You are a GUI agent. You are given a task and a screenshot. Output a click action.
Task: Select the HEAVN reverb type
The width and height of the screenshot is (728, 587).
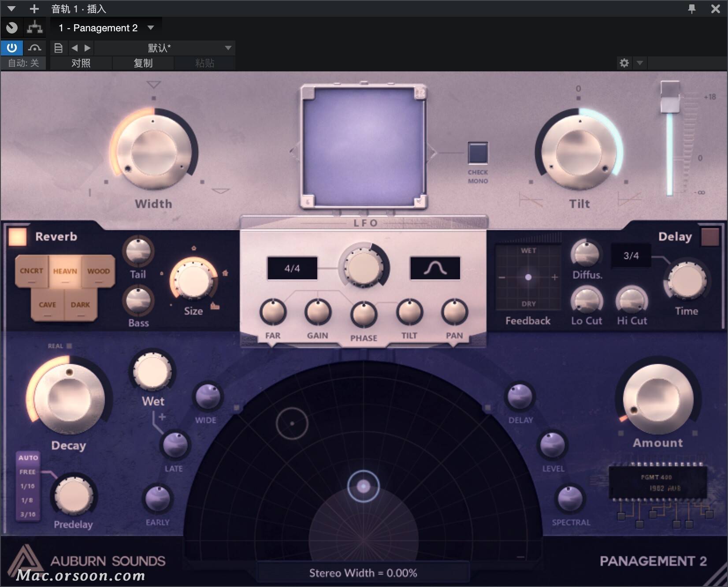tap(65, 271)
